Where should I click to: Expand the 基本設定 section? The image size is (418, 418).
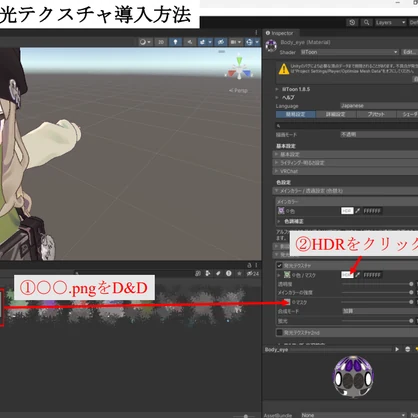346,154
